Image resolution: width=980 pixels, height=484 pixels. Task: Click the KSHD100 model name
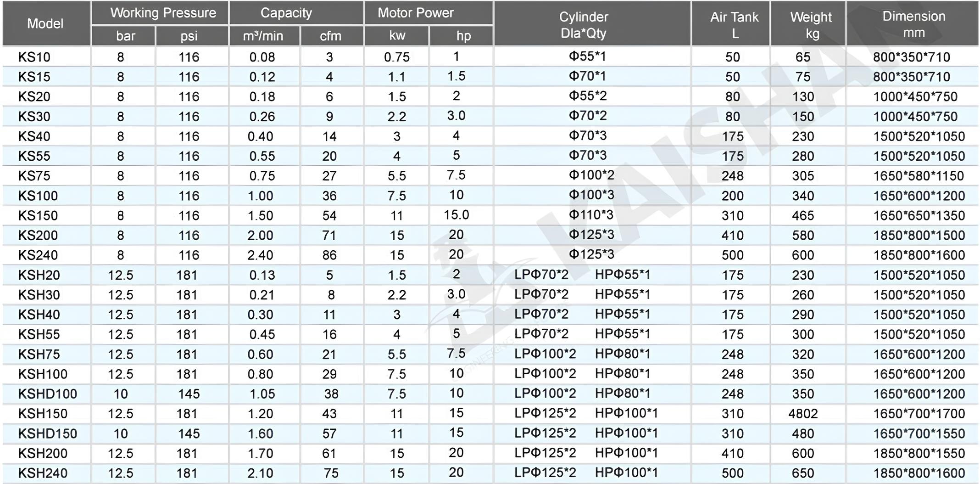pos(48,394)
